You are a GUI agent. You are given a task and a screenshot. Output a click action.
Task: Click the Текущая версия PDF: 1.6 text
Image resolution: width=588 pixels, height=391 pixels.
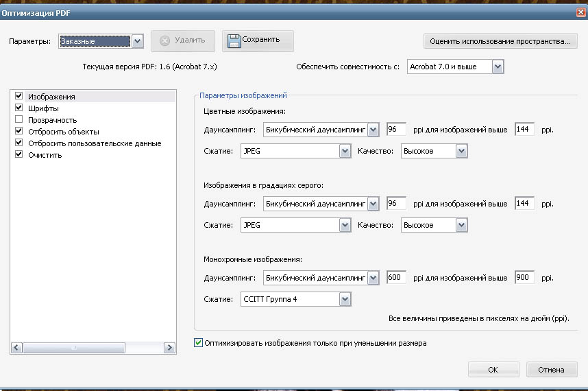149,67
